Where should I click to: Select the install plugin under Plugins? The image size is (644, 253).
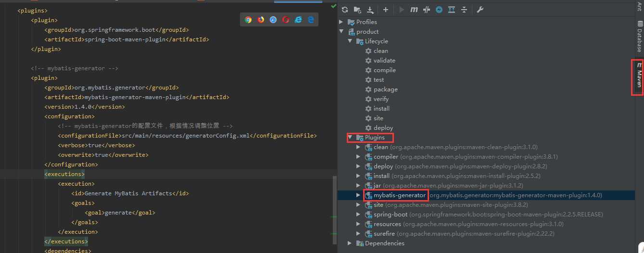click(486, 176)
